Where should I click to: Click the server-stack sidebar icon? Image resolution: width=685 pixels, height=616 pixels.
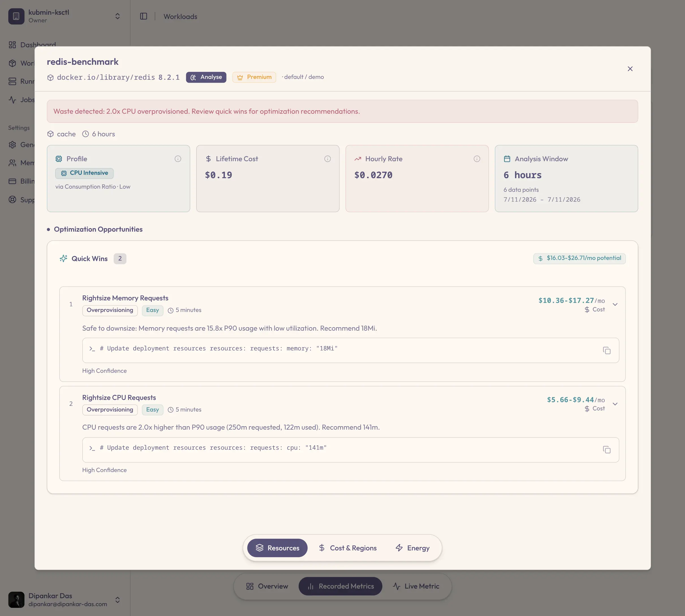pos(12,81)
